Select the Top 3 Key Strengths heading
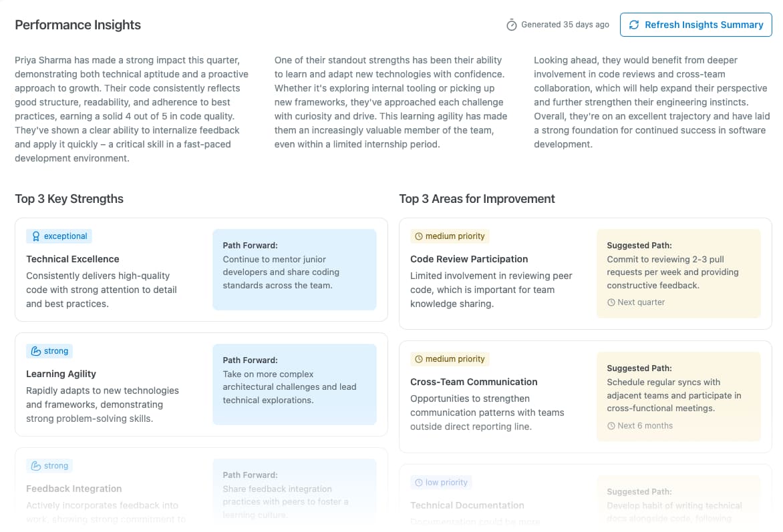 pos(69,198)
